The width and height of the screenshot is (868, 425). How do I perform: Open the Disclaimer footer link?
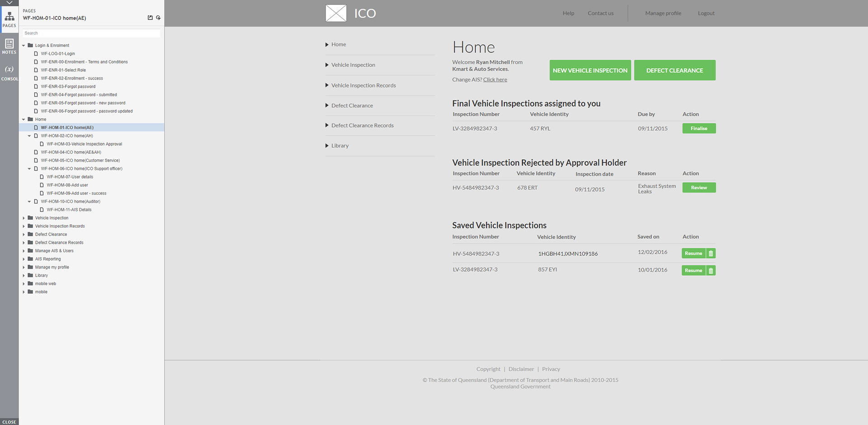[x=521, y=369]
